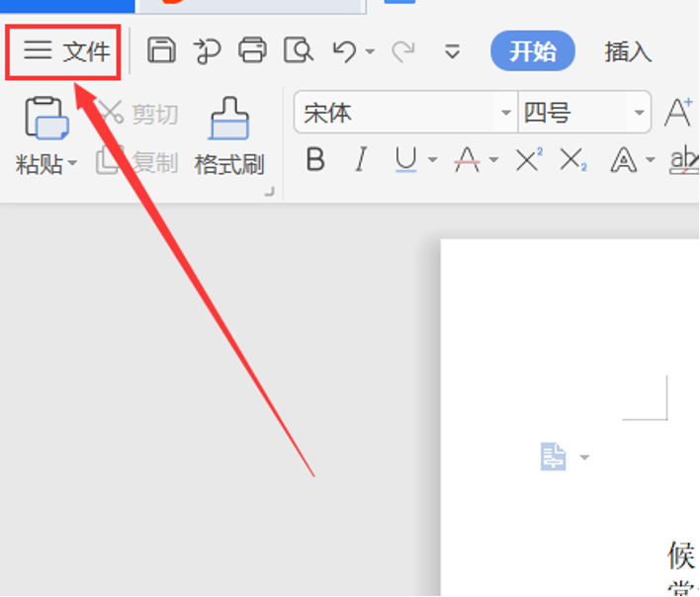Toggle Bold formatting
Image resolution: width=700 pixels, height=597 pixels.
pyautogui.click(x=315, y=159)
